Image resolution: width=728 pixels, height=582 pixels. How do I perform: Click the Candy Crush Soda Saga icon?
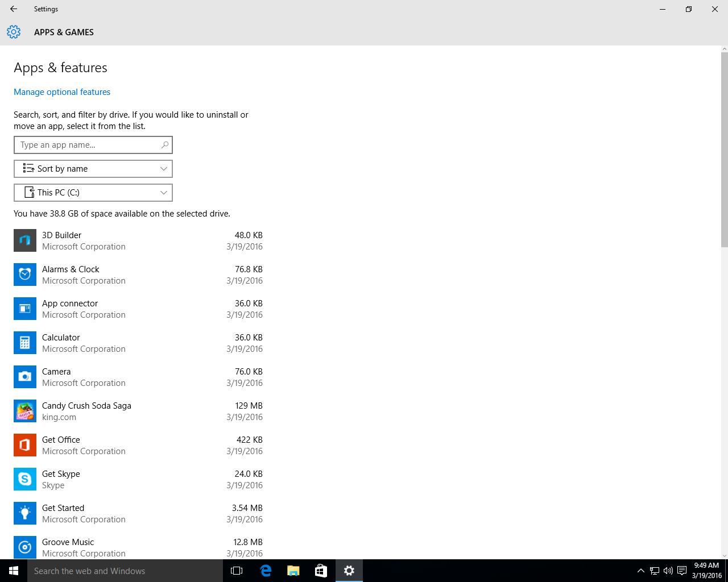point(25,411)
